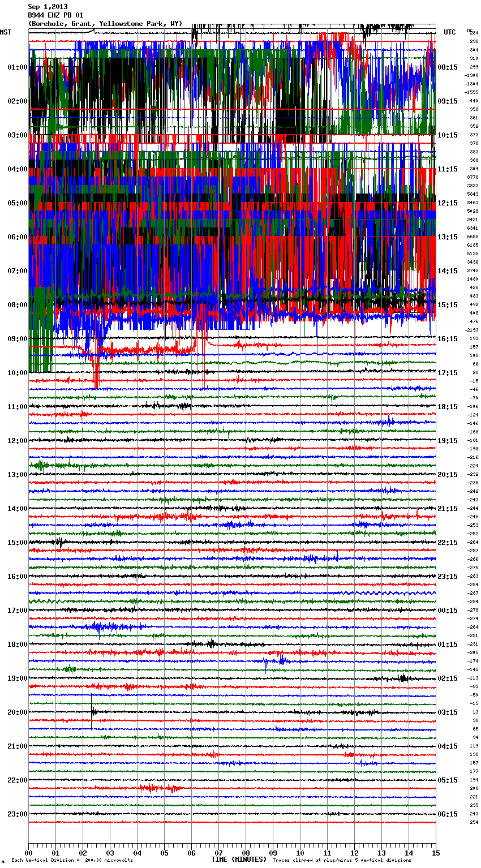The image size is (481, 868).
Task: Click the Borehole, Grant, Yellowstone Park location text
Action: 105,24
